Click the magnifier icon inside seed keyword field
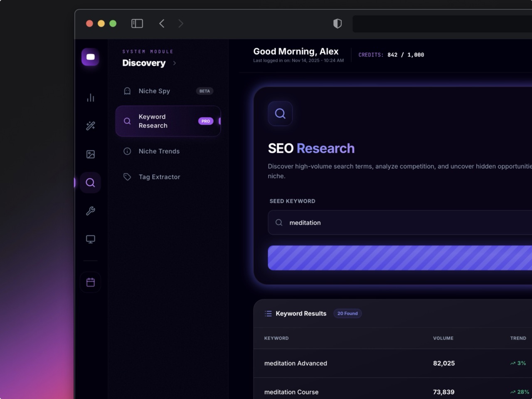The height and width of the screenshot is (399, 532). (x=279, y=223)
